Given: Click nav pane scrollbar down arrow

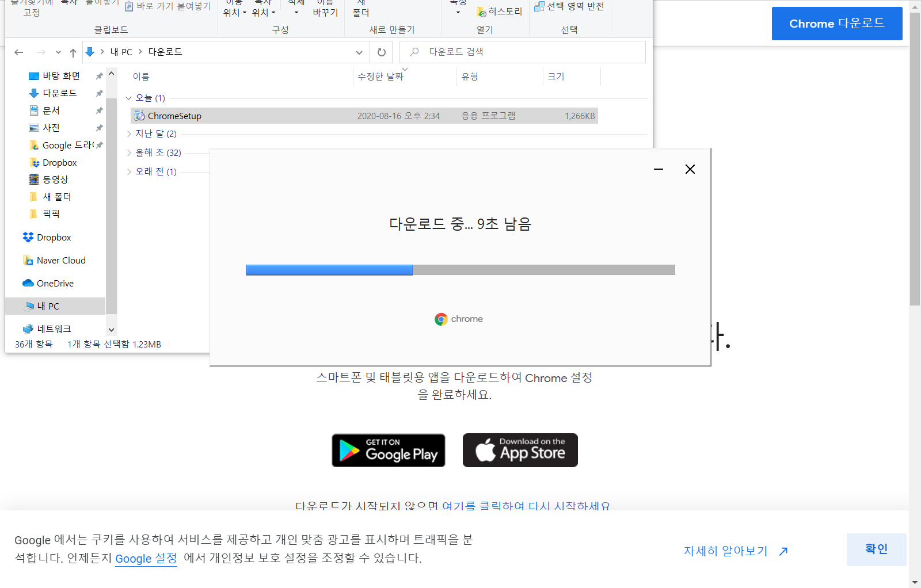Looking at the screenshot, I should (x=112, y=330).
